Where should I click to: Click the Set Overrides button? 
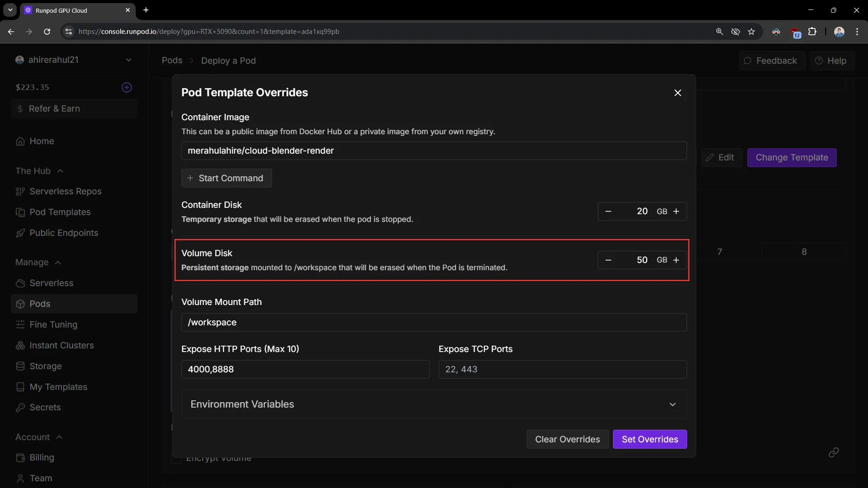(650, 439)
